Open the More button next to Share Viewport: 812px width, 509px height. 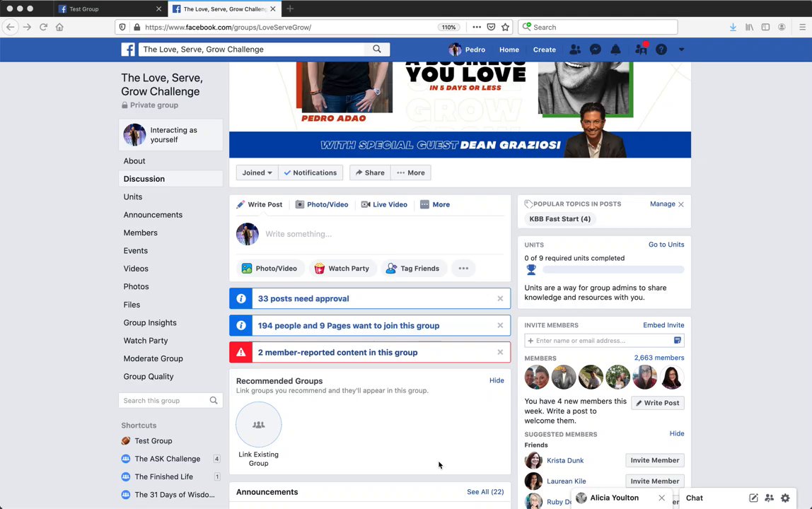411,172
